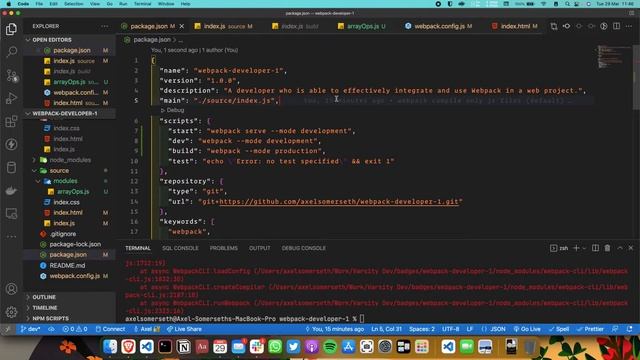Click the feedback icon in status bar
Image resolution: width=640 pixels, height=360 pixels.
click(615, 329)
